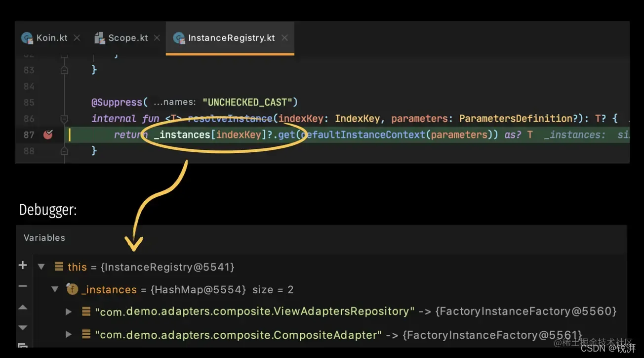Click the Scope.kt file icon
Viewport: 644px width, 358px height.
tap(100, 38)
